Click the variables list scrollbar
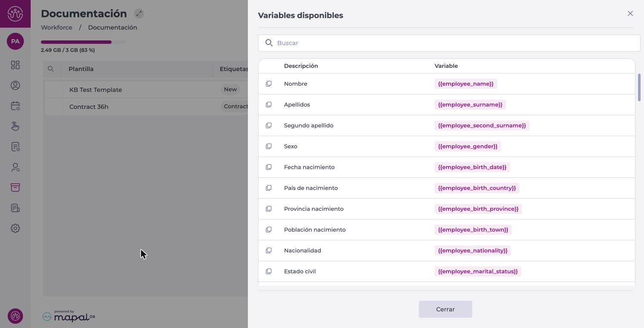 point(639,88)
